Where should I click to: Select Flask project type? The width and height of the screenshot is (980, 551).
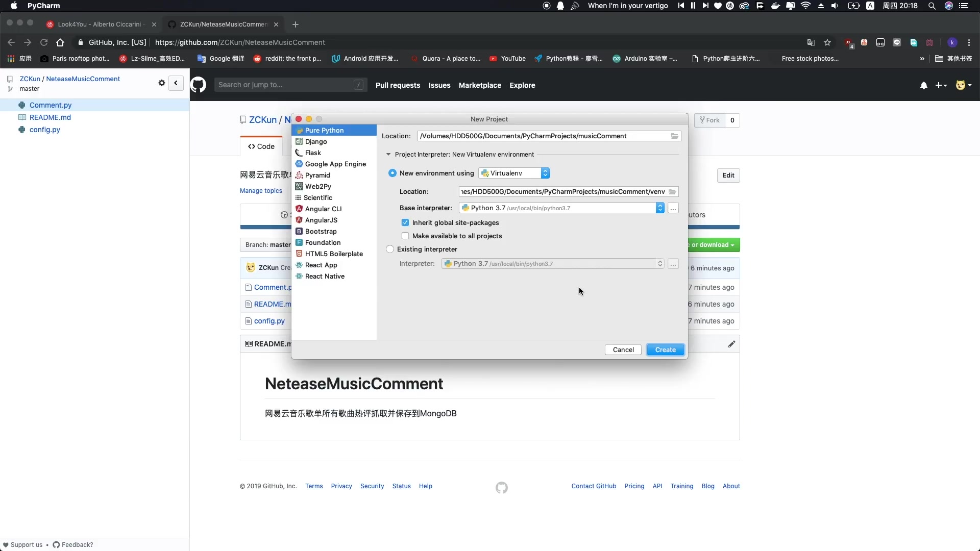click(x=334, y=153)
